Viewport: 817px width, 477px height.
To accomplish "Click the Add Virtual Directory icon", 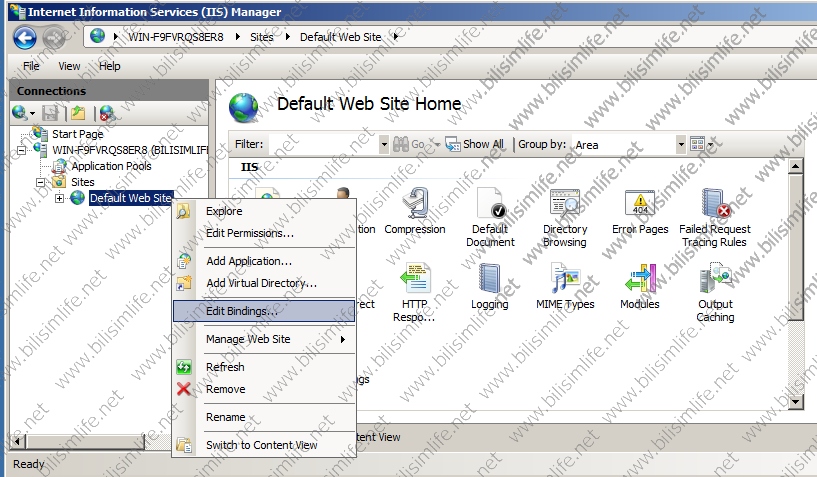I will 184,283.
